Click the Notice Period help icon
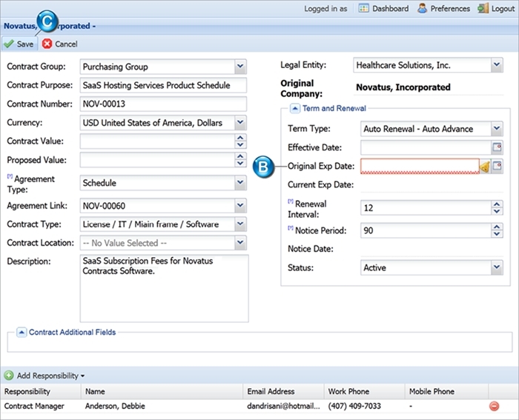The image size is (519, 420). point(291,228)
